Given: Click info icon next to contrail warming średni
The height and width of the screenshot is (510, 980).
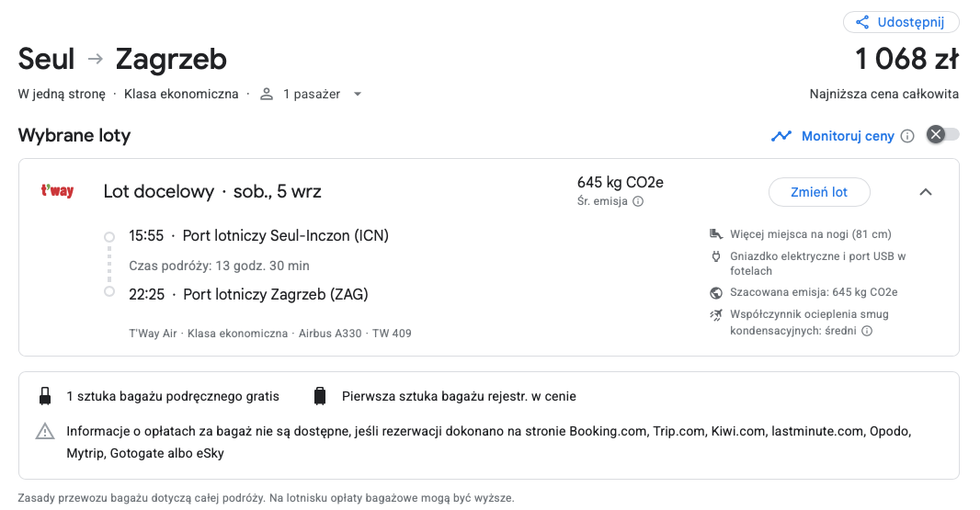Looking at the screenshot, I should pos(867,331).
